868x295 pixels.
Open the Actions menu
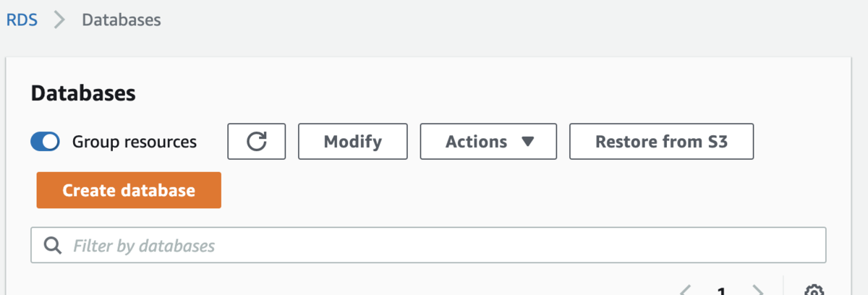pos(488,141)
